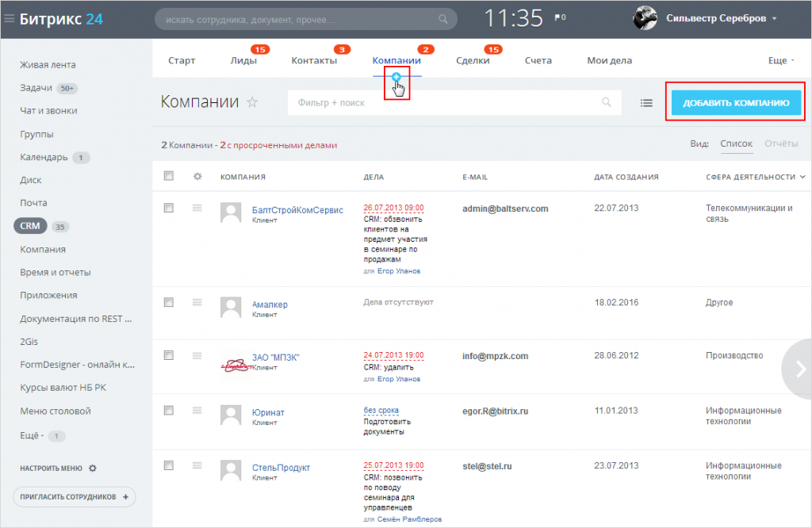The image size is (812, 528).
Task: Click the без срока link in Юринат row
Action: point(381,410)
